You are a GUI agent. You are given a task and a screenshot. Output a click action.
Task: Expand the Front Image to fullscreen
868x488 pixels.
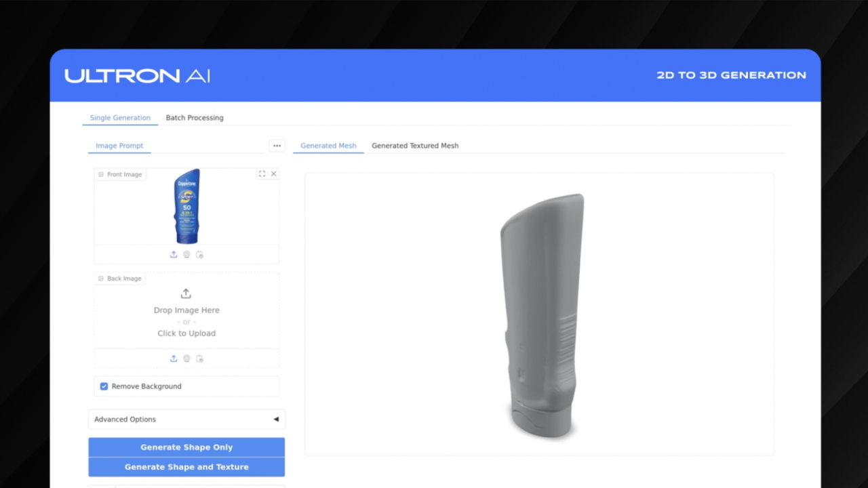[262, 174]
